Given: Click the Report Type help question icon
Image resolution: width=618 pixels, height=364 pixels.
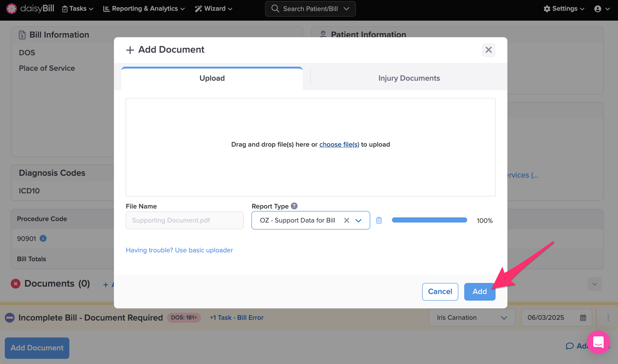Looking at the screenshot, I should coord(294,206).
